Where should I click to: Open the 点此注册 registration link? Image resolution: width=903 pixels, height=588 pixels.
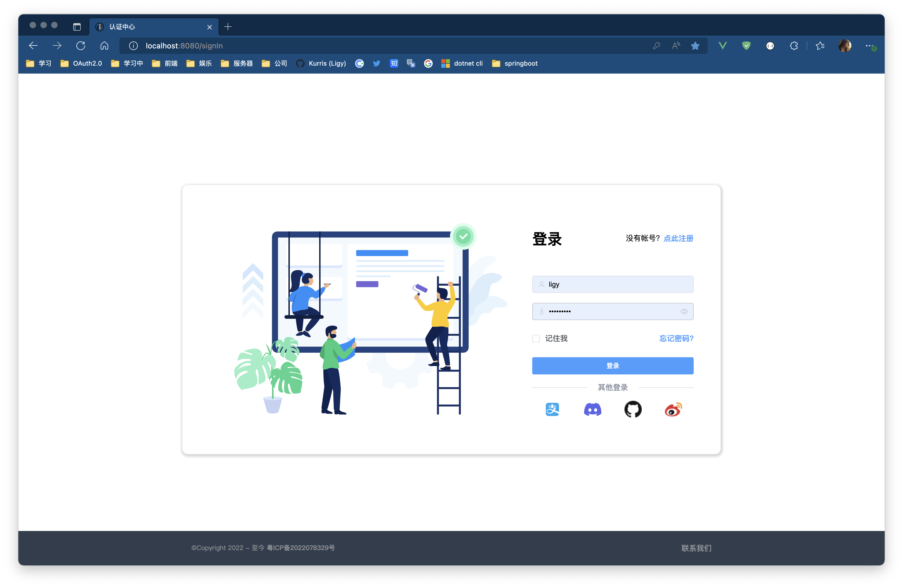pos(678,238)
